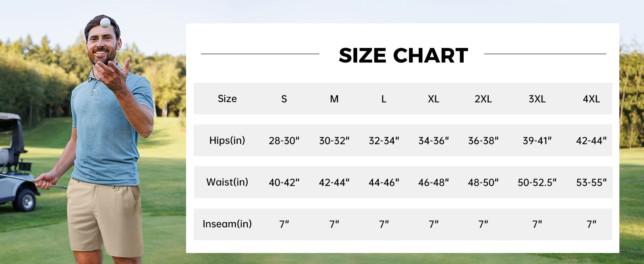Select the M size column header

(334, 99)
